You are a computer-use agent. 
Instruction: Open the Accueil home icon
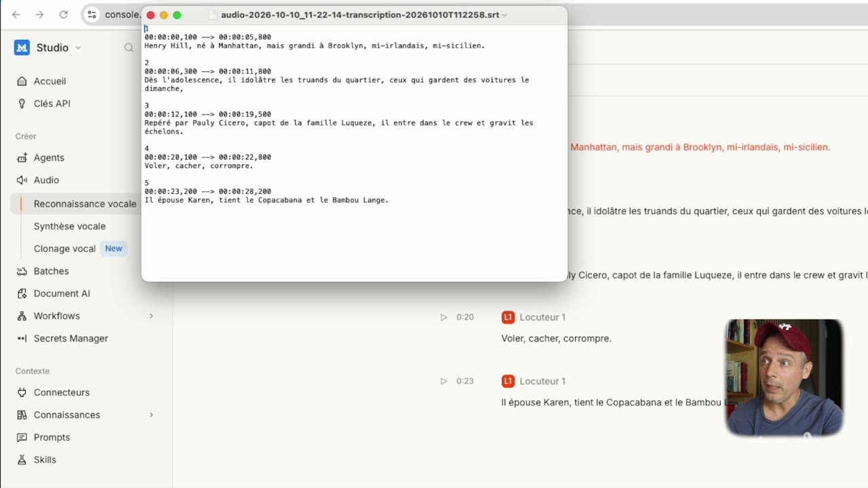[22, 81]
